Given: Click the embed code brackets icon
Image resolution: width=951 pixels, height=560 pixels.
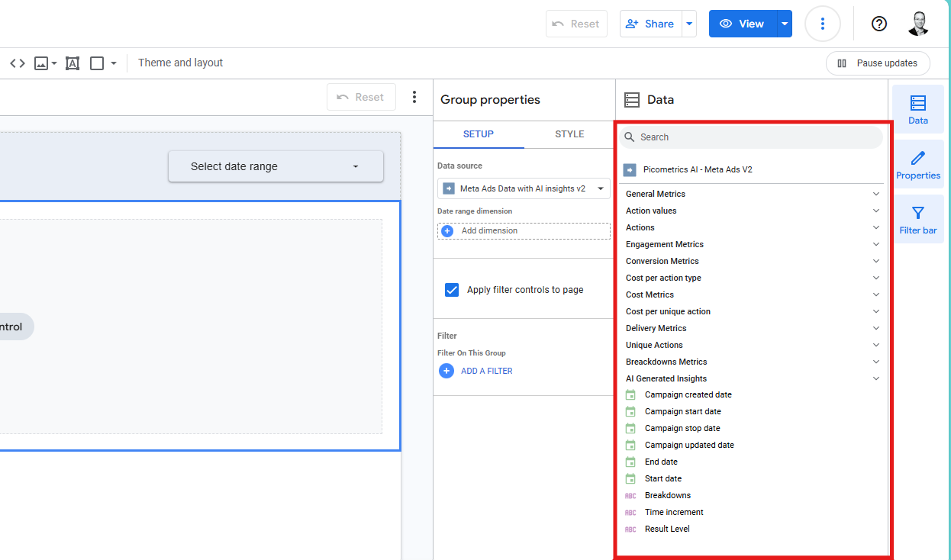Looking at the screenshot, I should (18, 63).
